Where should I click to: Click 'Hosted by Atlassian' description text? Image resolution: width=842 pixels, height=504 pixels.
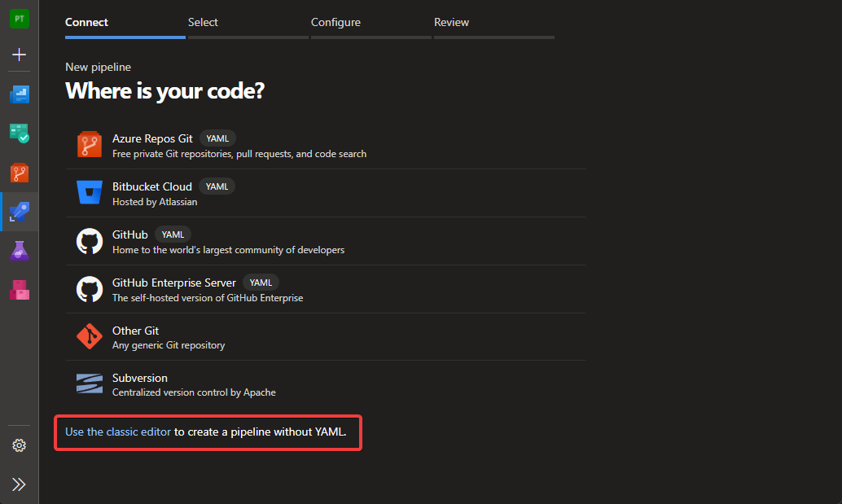coord(155,202)
